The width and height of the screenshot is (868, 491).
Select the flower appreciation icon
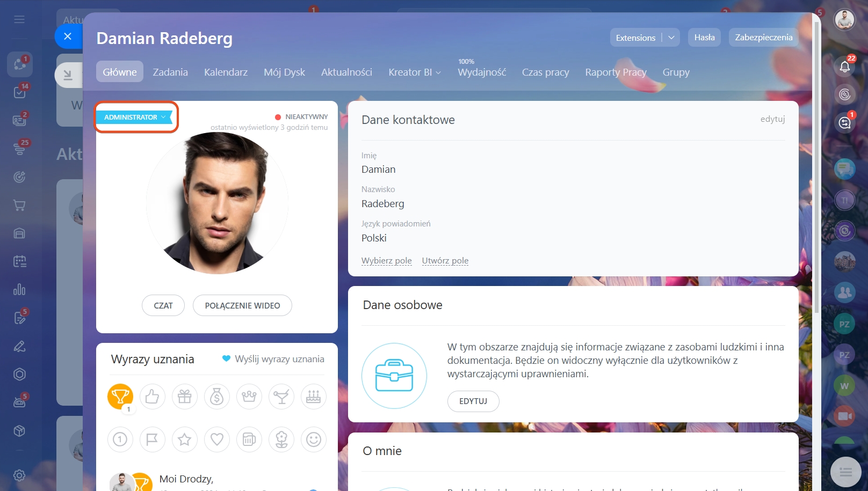281,439
